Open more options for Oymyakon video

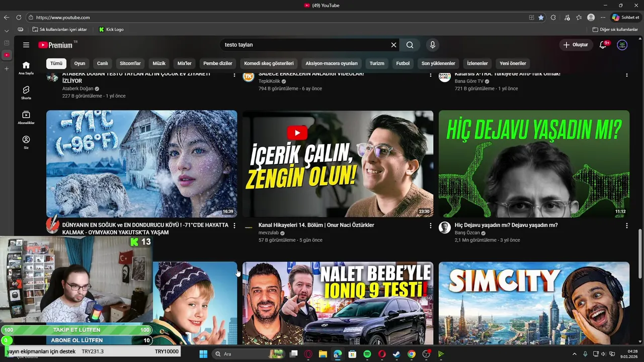point(234,226)
